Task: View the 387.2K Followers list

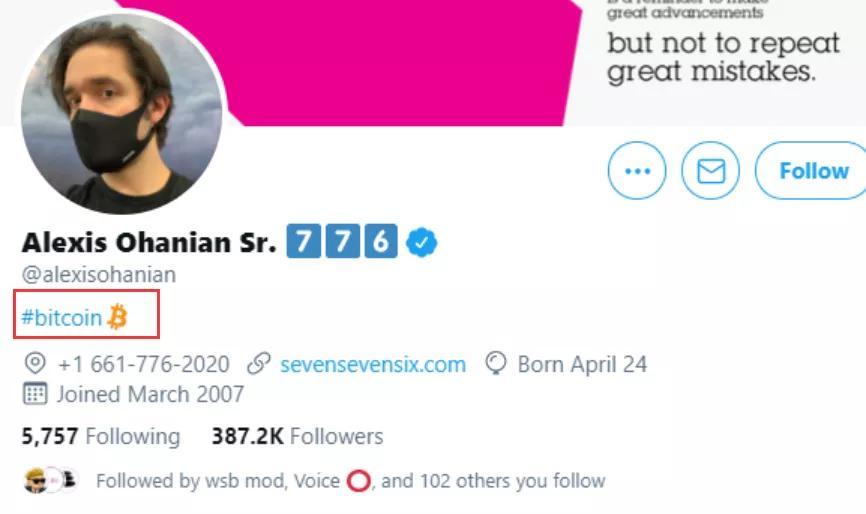Action: coord(296,436)
